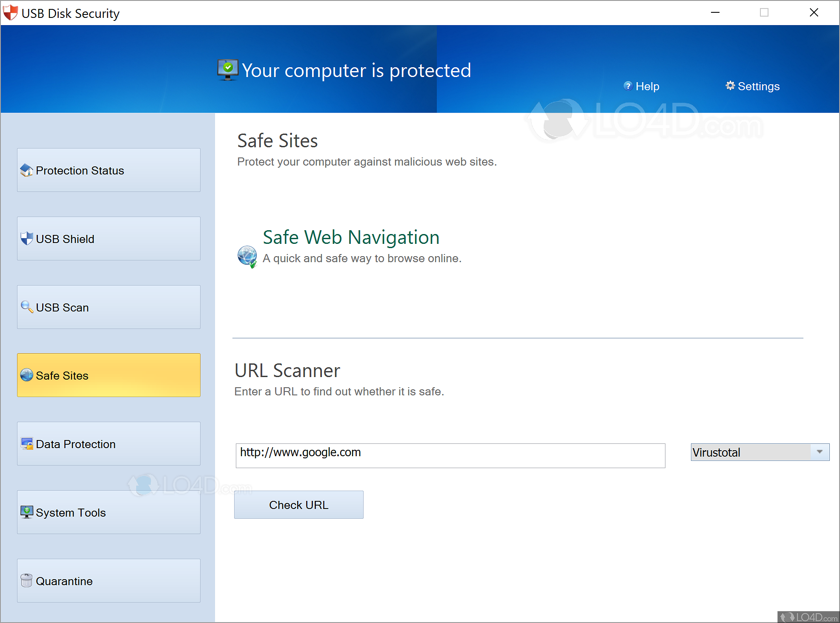Open the Safe Web Navigation link
Viewport: 840px width, 623px height.
(351, 237)
